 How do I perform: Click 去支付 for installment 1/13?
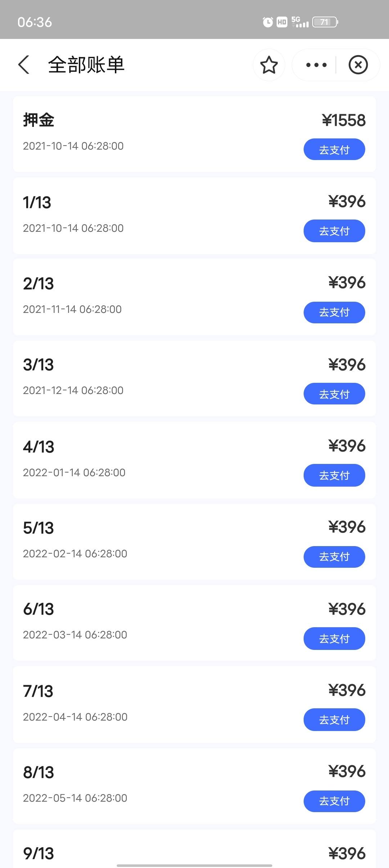click(334, 231)
